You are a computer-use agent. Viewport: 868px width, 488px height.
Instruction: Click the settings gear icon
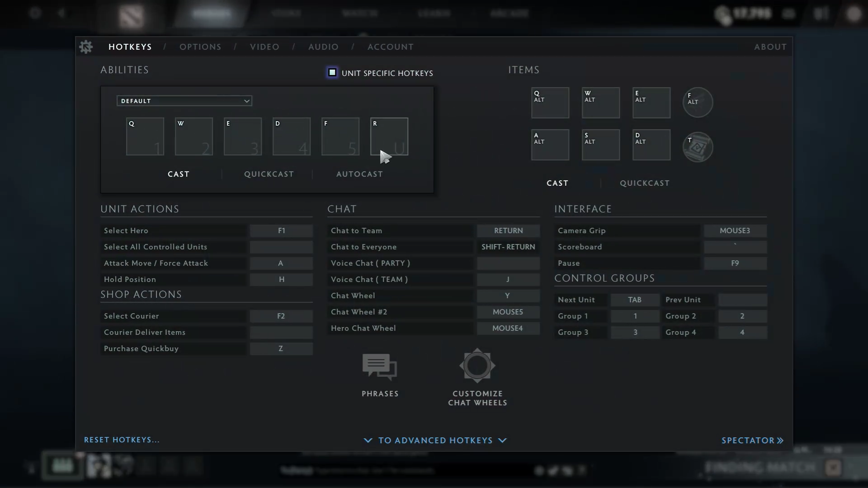(86, 47)
